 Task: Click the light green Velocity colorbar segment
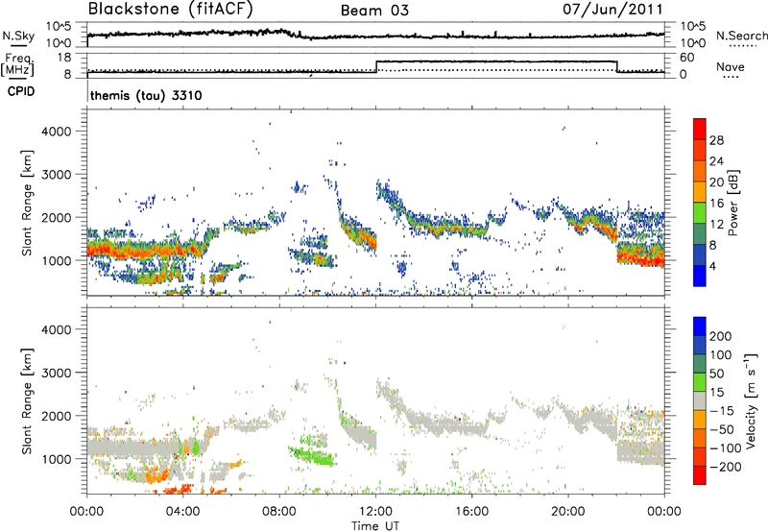tap(700, 382)
